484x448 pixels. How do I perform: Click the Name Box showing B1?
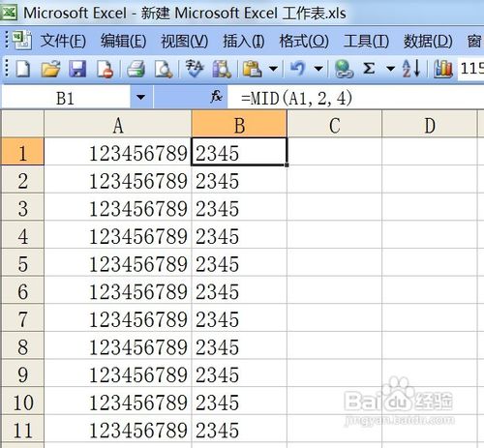click(x=66, y=98)
